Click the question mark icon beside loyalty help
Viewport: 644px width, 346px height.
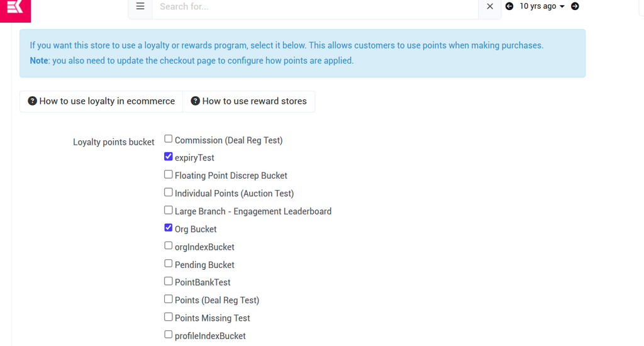coord(32,101)
